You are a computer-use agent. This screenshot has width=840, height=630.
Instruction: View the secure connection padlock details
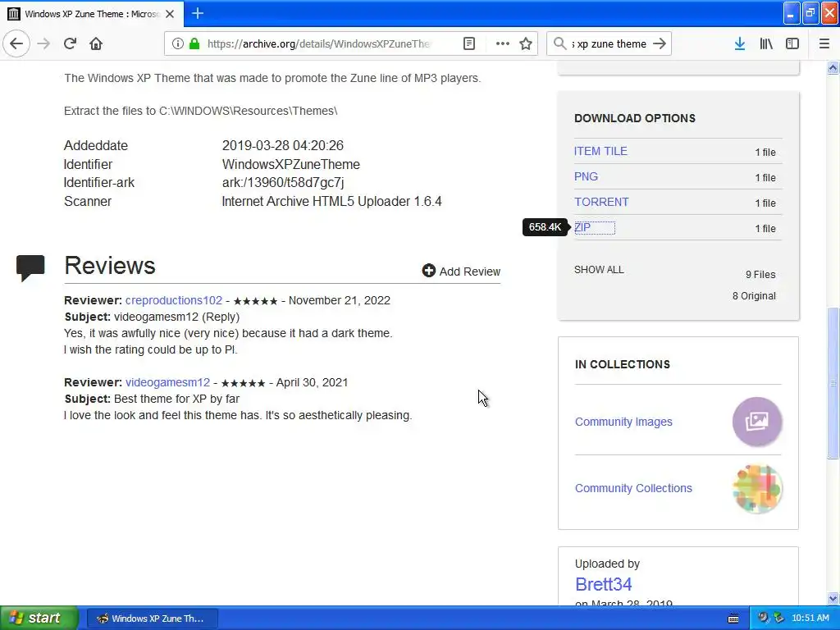click(x=194, y=43)
